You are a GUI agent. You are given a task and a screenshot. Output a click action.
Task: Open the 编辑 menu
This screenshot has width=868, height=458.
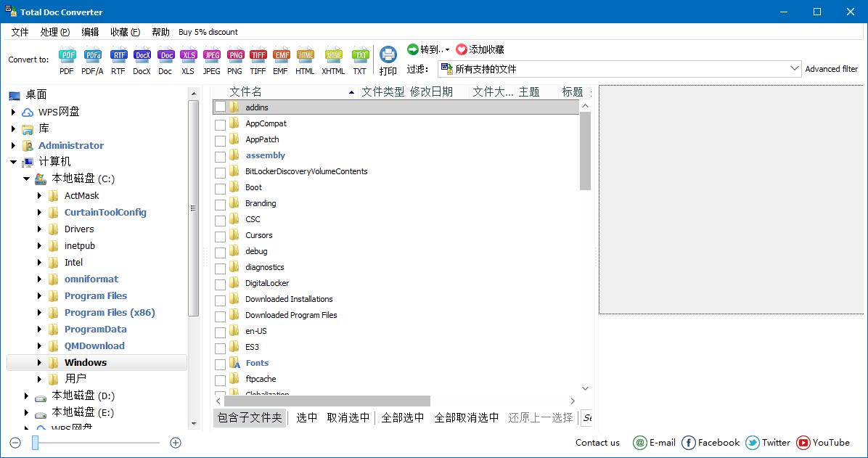tap(90, 32)
